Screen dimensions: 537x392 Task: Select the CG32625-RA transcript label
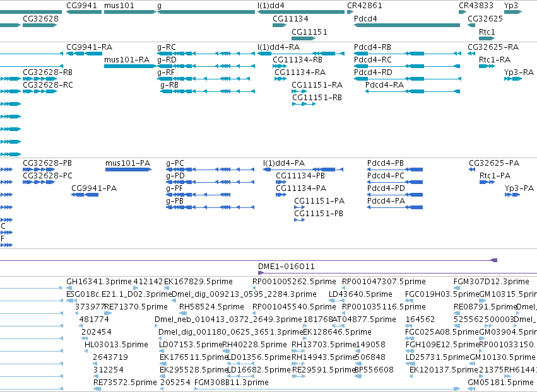pos(493,47)
